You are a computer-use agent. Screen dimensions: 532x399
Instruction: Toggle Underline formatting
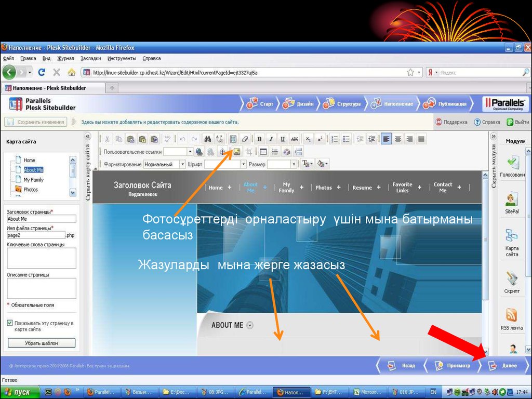[283, 139]
